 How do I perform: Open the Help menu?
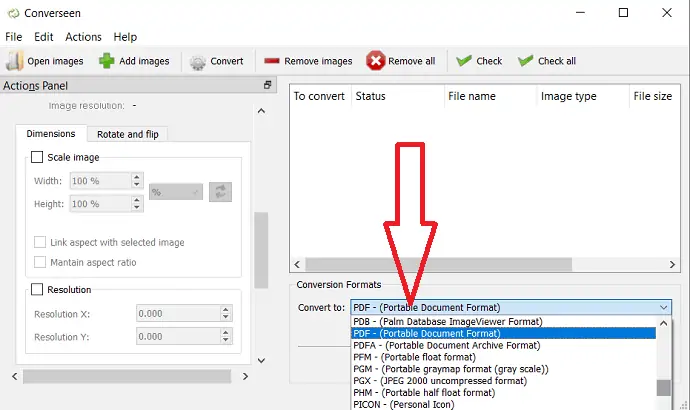point(125,37)
